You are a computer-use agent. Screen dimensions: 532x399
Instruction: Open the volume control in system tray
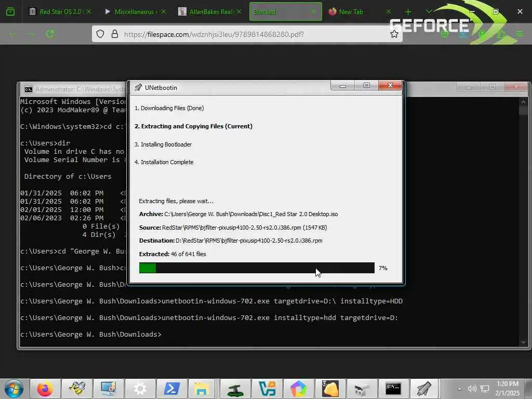pyautogui.click(x=472, y=389)
